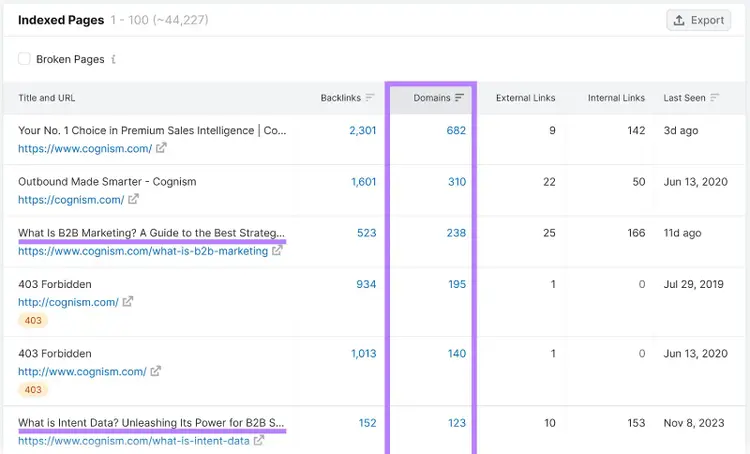750x454 pixels.
Task: Click the Title and URL column header
Action: (x=47, y=98)
